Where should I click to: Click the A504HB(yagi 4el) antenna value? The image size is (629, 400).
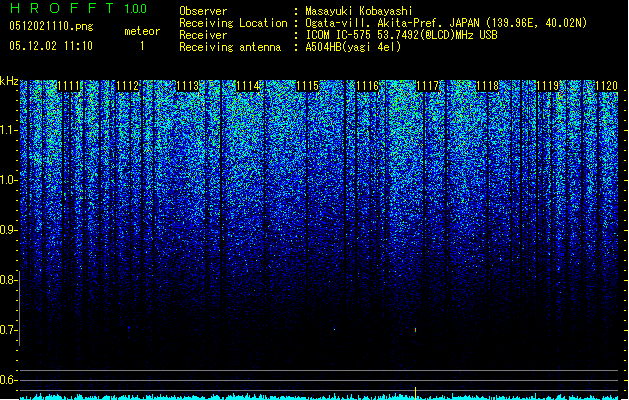(x=353, y=47)
